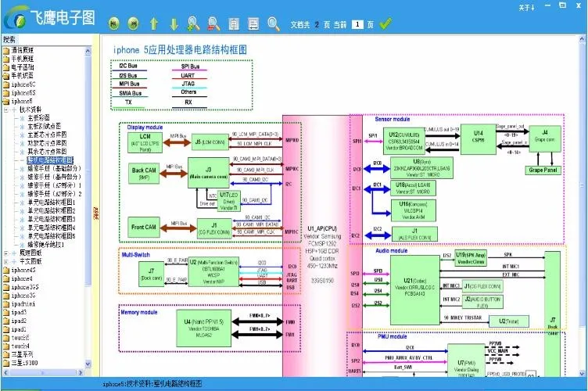Viewport: 588px width, 391px height.
Task: Open 单元电路结构框图3
Action: coord(52,219)
